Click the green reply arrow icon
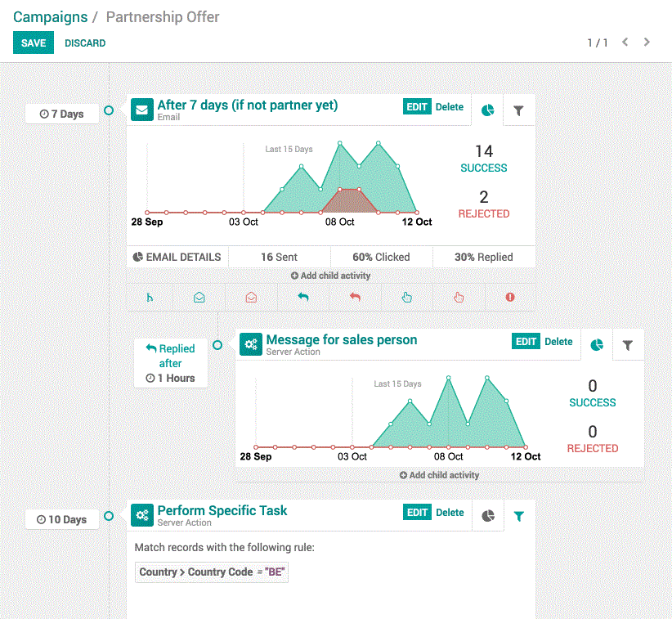672x619 pixels. (x=303, y=298)
